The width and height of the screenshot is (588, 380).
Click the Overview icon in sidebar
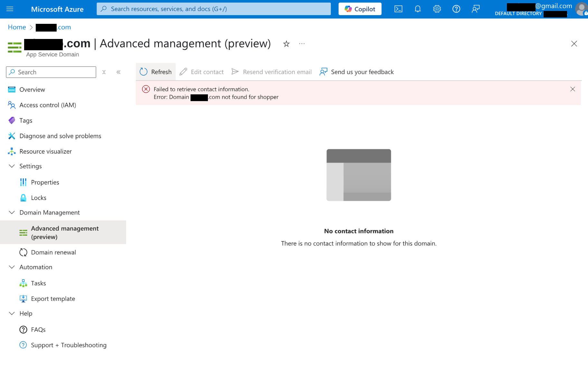pos(12,90)
